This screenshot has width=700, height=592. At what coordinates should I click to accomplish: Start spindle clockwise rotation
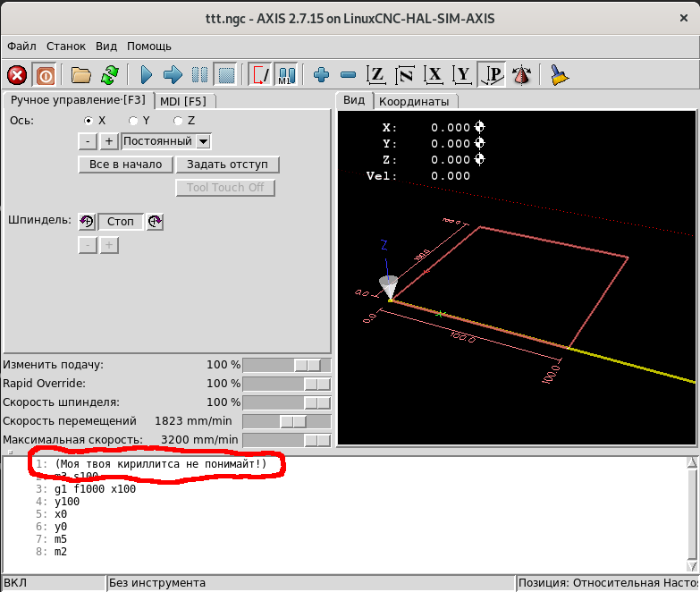click(155, 222)
